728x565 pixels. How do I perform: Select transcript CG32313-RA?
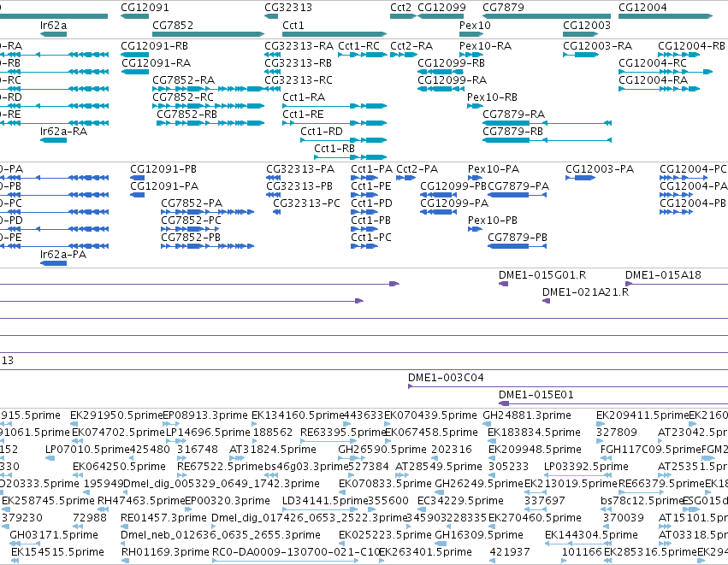(x=299, y=46)
